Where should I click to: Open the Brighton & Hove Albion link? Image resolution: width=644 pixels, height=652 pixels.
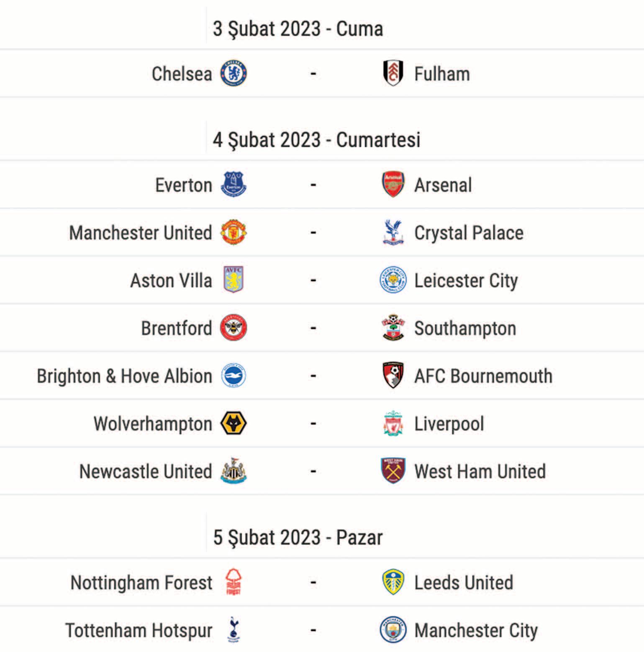[x=124, y=376]
